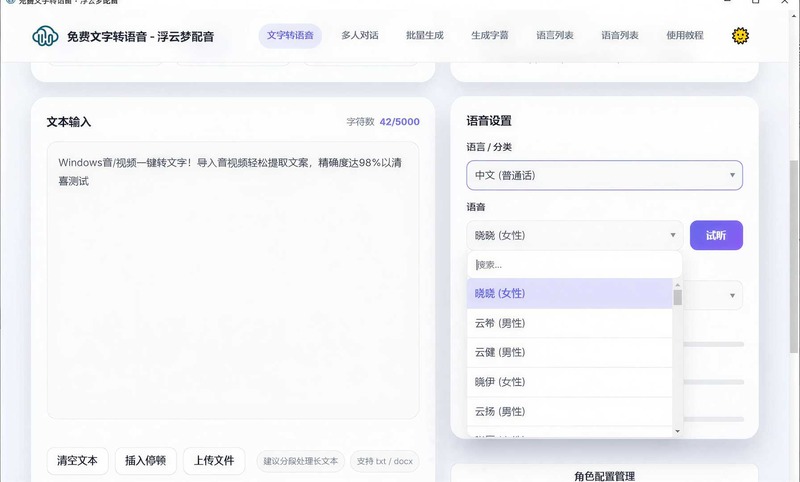Open the 批量生成 tab
Image resolution: width=800 pixels, height=482 pixels.
click(424, 36)
